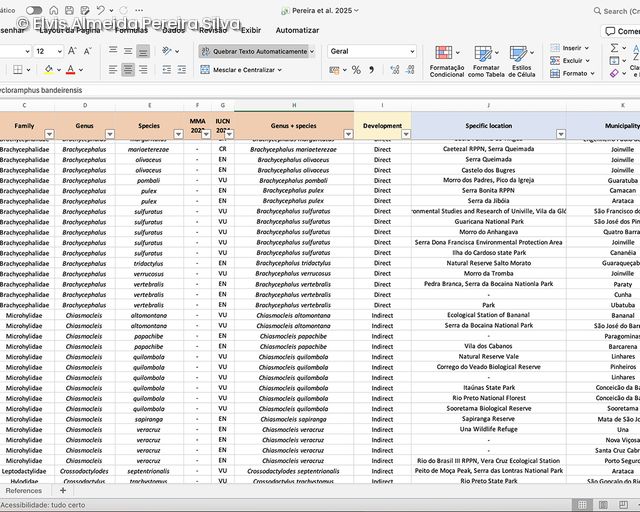Add a new sheet with plus icon
Screen dimensions: 640x512
click(62, 491)
